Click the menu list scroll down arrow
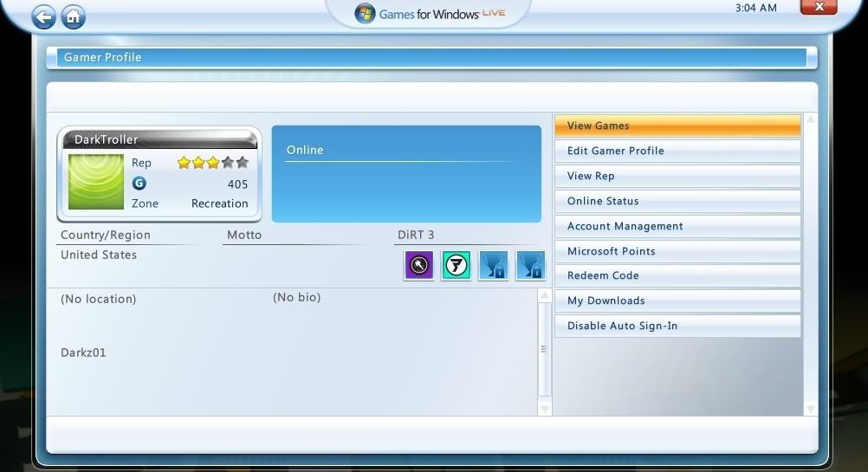 coord(811,409)
